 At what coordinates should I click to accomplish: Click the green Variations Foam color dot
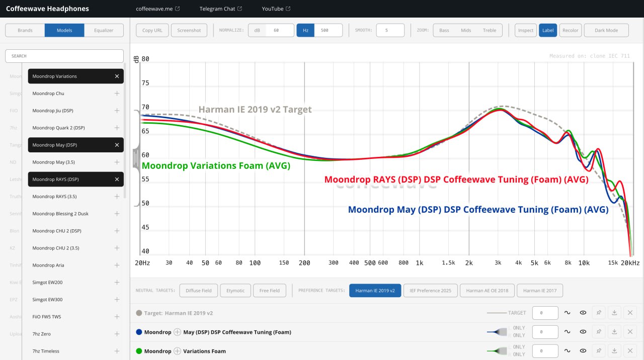pos(139,351)
